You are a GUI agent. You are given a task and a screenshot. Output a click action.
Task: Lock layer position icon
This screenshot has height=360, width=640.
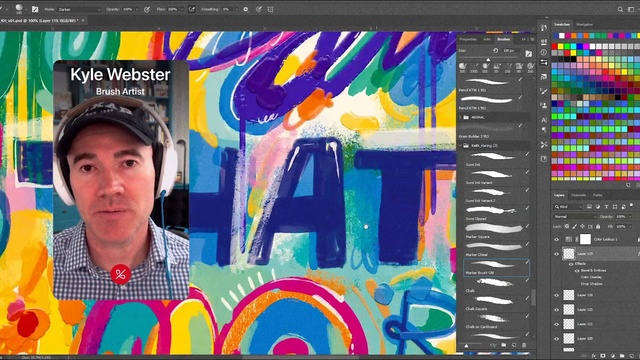tap(582, 226)
